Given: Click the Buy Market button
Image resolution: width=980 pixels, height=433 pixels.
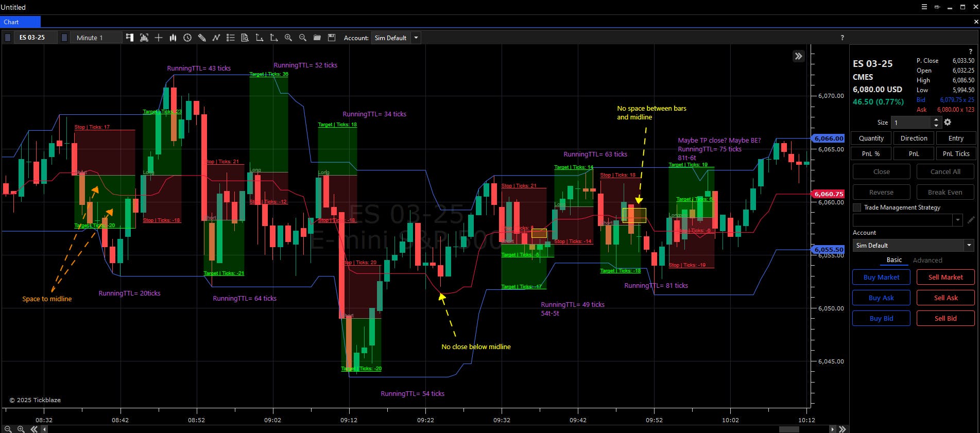Looking at the screenshot, I should coord(881,277).
